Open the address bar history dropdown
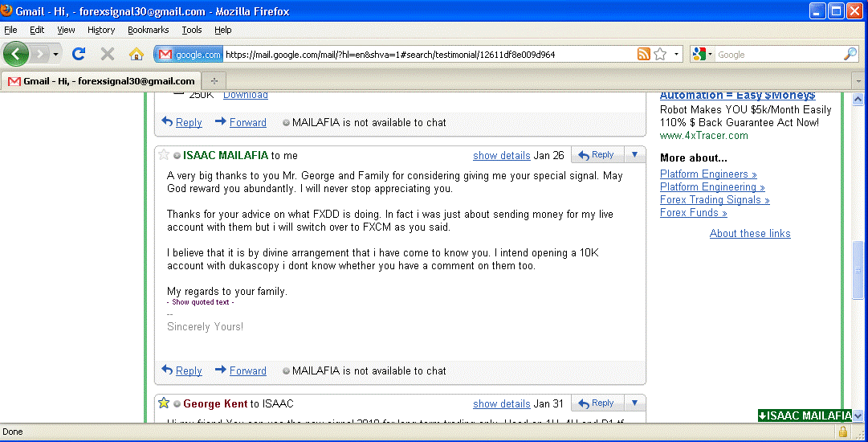Screen dimensions: 868x442 (676, 55)
